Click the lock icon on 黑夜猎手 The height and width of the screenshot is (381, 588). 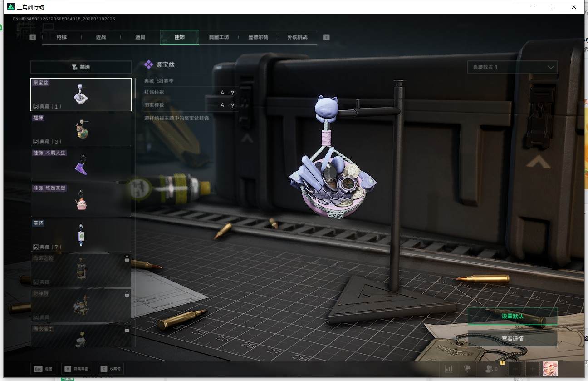(127, 329)
